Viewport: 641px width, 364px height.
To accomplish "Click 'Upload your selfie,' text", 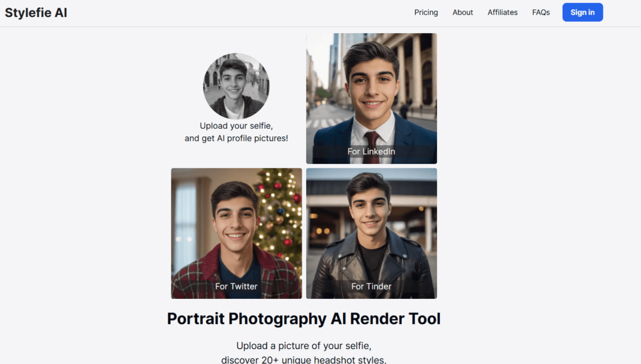I will [x=236, y=126].
